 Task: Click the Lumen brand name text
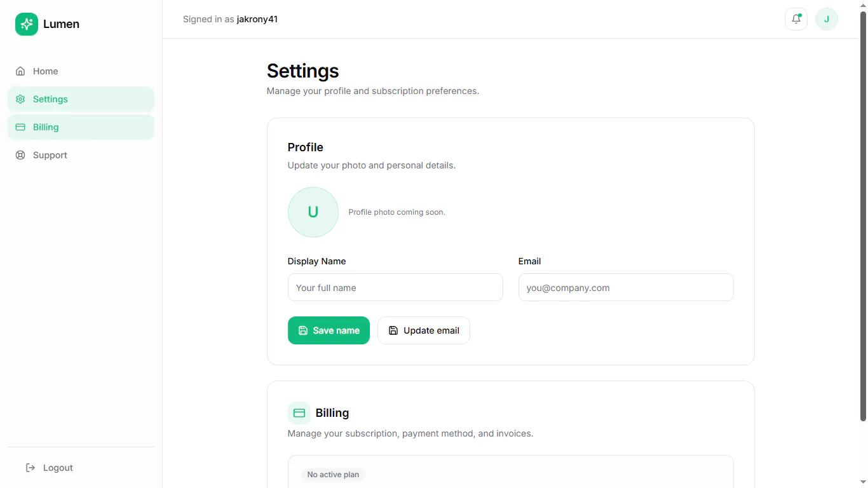coord(62,24)
